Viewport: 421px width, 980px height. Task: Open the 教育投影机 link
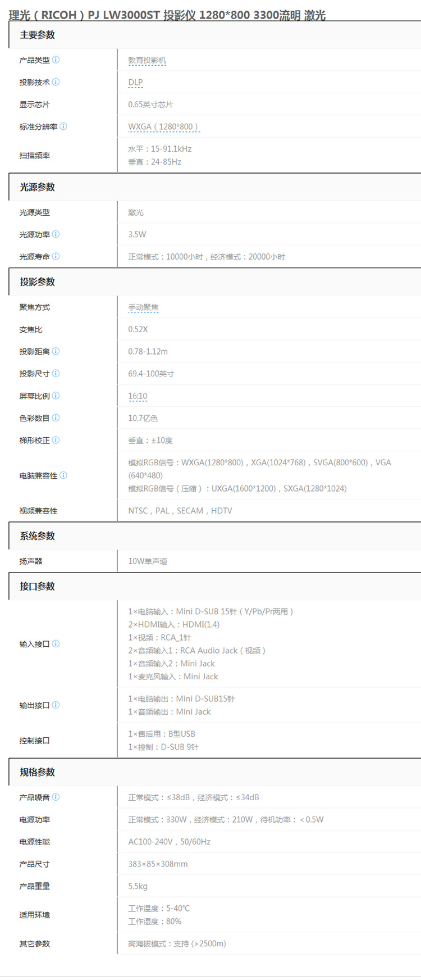point(147,60)
